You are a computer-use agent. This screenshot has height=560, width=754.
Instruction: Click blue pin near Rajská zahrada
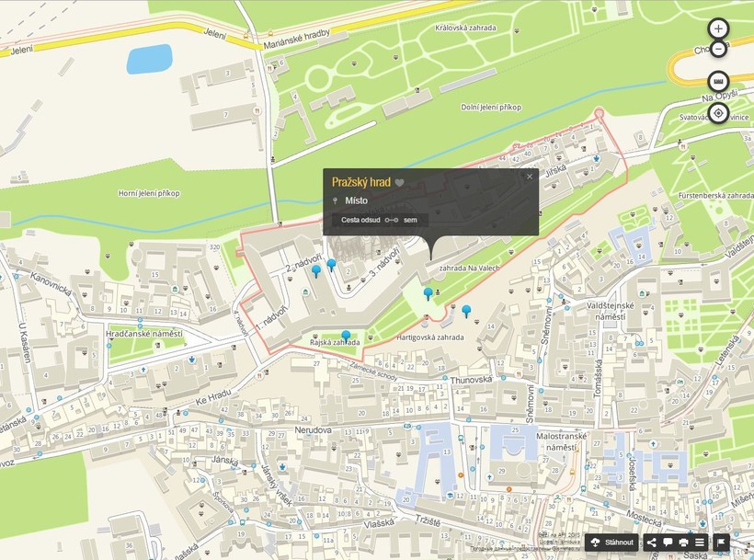pos(346,335)
